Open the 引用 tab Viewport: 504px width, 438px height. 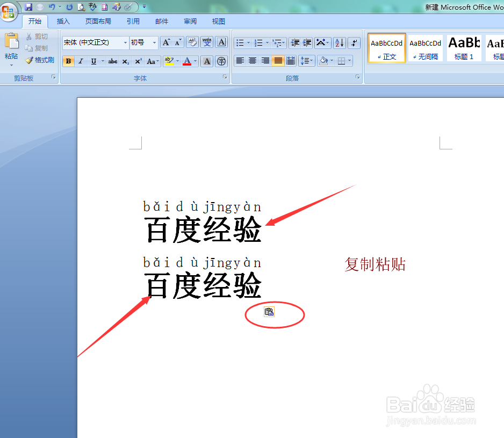[133, 21]
